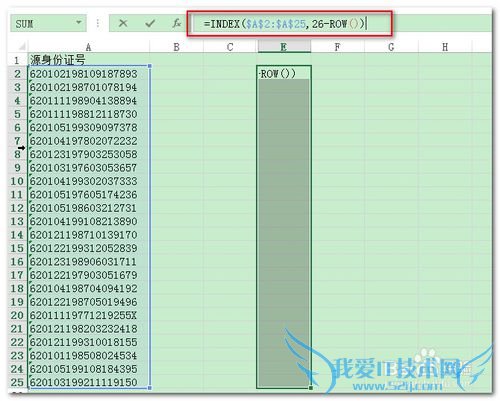
Task: Select column H header
Action: pos(445,47)
